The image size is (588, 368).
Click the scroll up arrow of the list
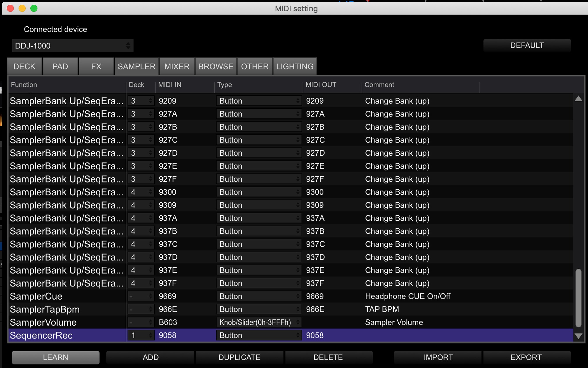(x=578, y=99)
